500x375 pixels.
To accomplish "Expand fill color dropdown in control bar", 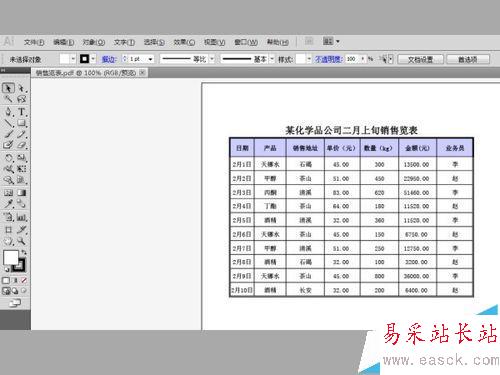I will [x=73, y=59].
